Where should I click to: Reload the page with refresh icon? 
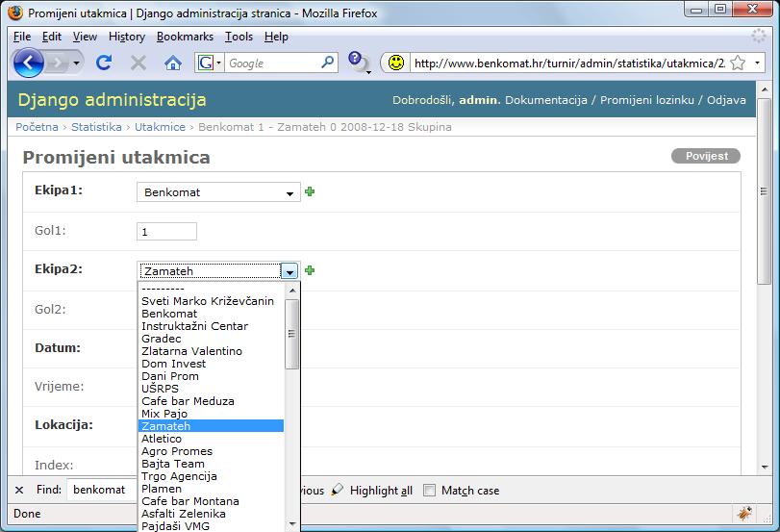[x=104, y=63]
